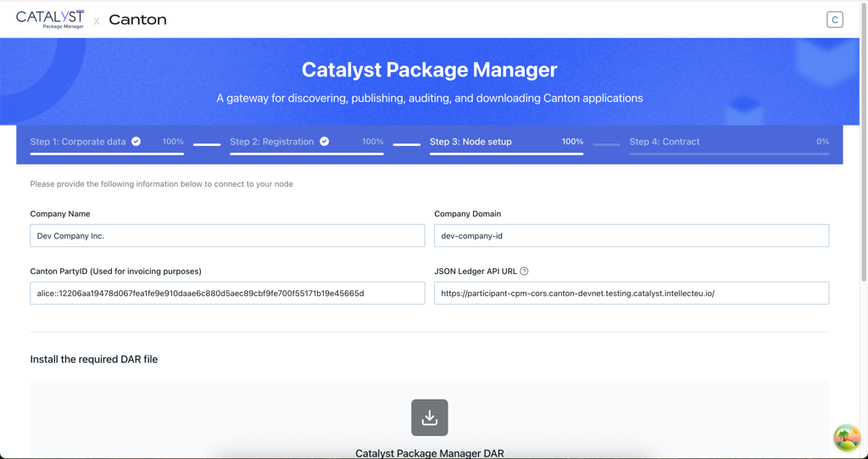Select Step 3: Node setup
Image resolution: width=868 pixels, height=459 pixels.
470,142
